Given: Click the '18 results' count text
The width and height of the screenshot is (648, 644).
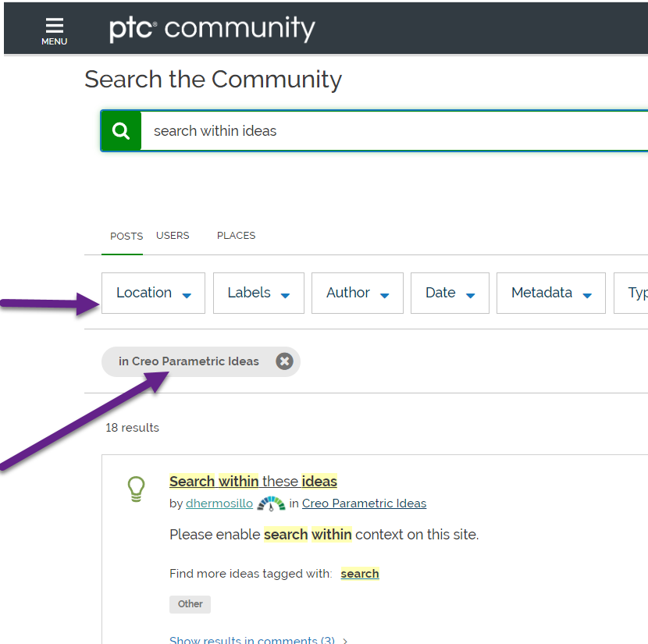Looking at the screenshot, I should coord(132,428).
